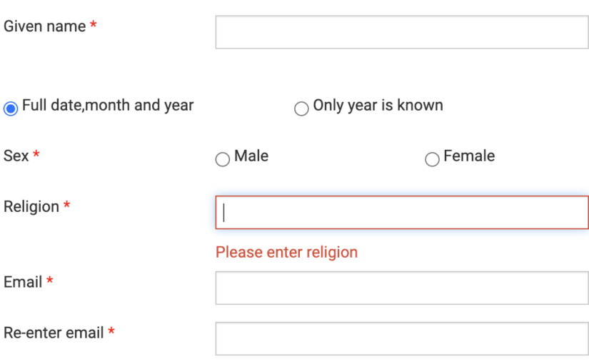The width and height of the screenshot is (589, 364).
Task: Pick the Female radio button
Action: [432, 159]
